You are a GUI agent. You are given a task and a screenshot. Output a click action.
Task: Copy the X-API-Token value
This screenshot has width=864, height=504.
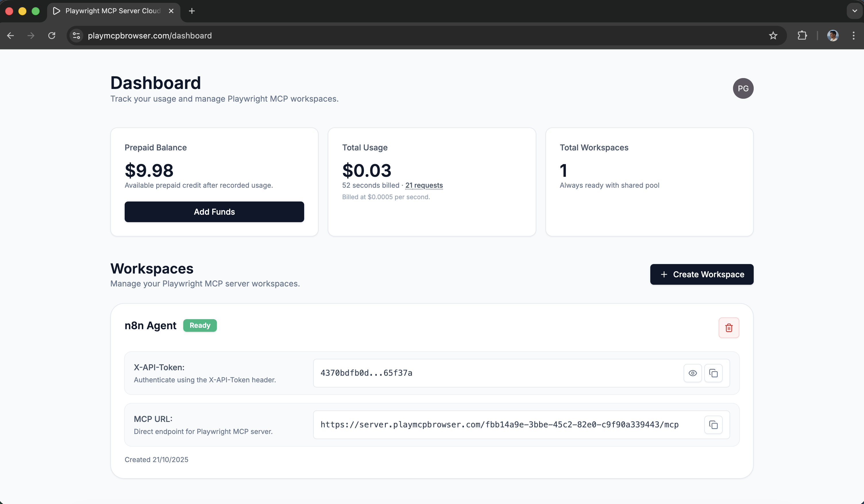point(713,373)
